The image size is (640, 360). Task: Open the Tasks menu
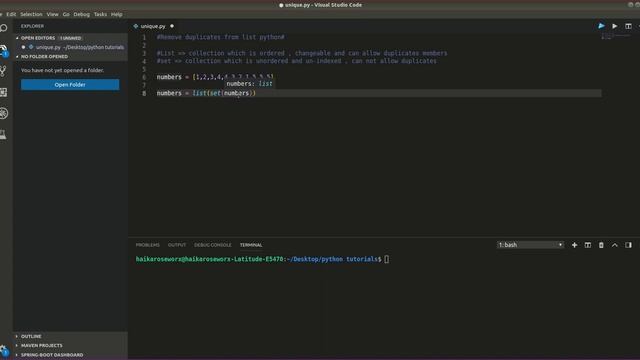coord(100,14)
